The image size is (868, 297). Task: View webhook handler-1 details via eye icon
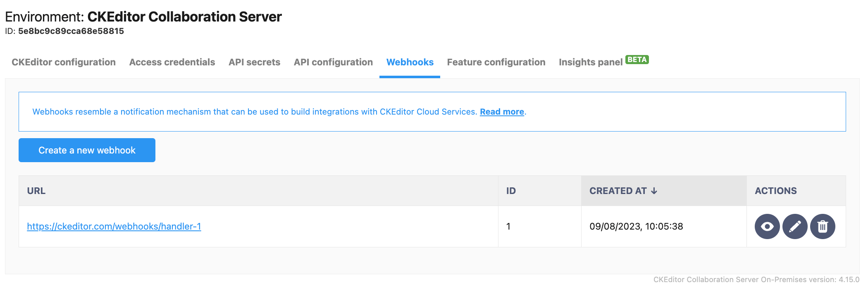coord(767,227)
